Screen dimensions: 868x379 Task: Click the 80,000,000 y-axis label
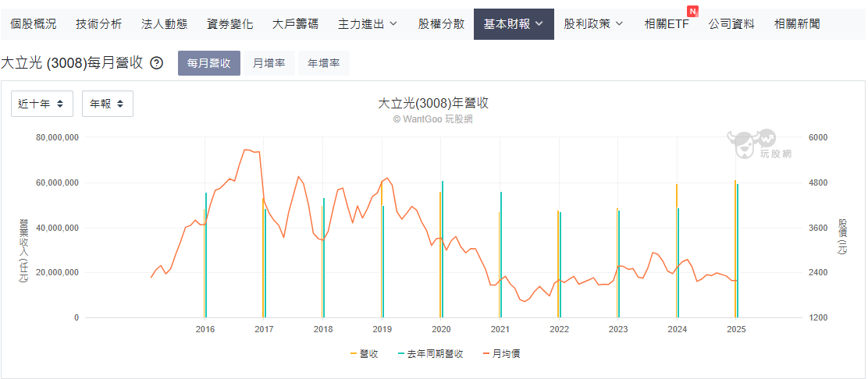(57, 137)
